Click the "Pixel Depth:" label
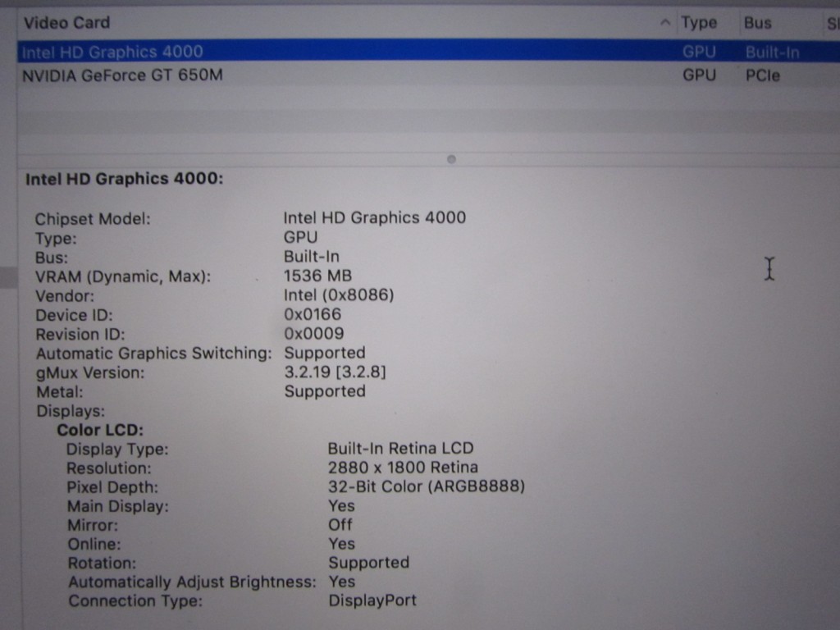The height and width of the screenshot is (630, 840). [112, 487]
